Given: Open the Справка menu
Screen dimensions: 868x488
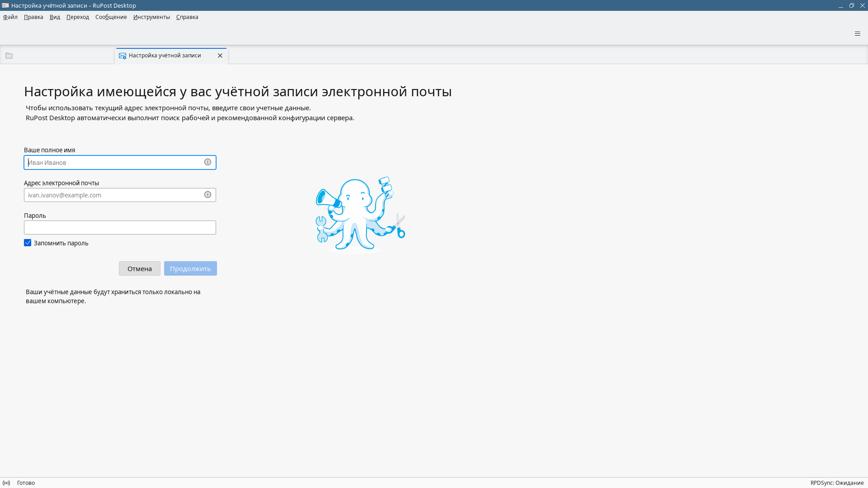Looking at the screenshot, I should coord(187,17).
